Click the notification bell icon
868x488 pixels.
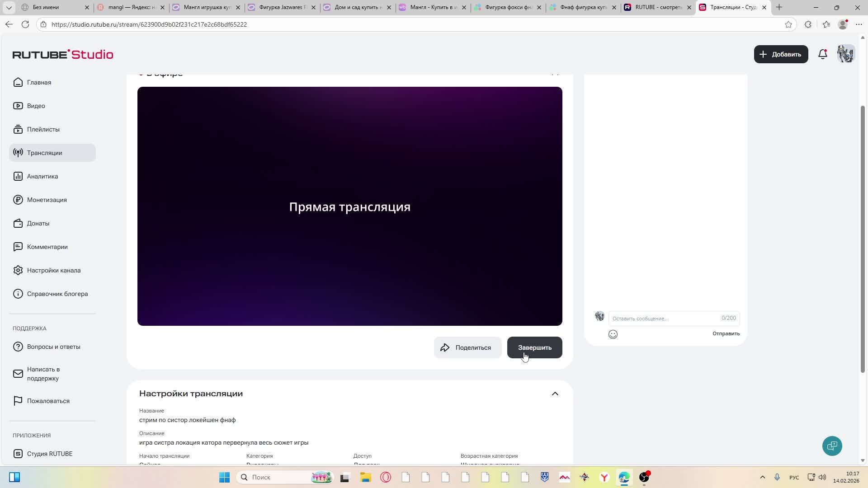click(x=823, y=54)
